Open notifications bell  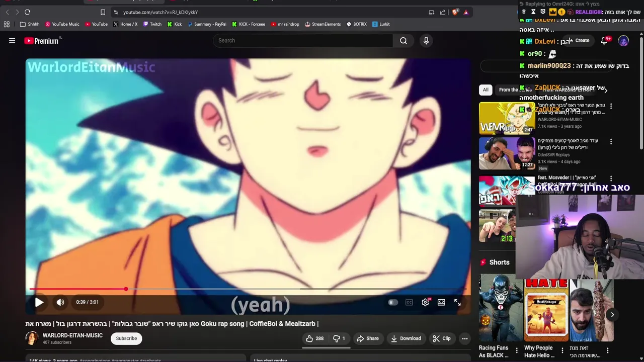point(604,41)
